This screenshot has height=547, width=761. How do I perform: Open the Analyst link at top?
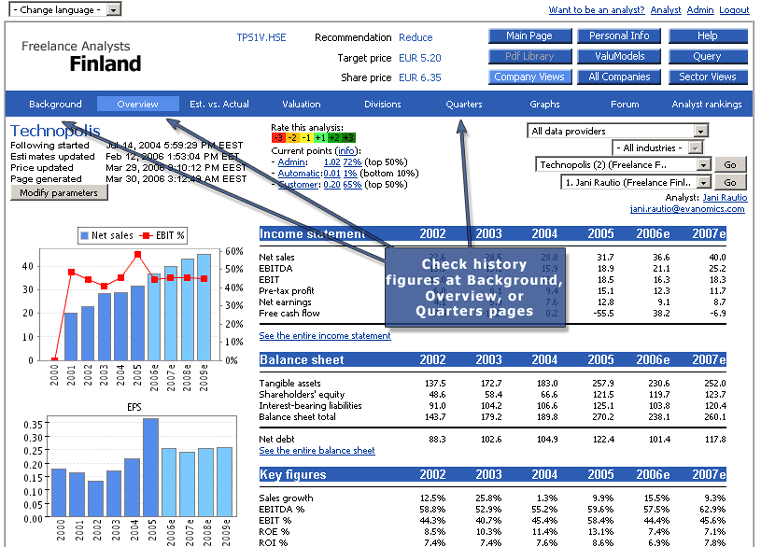[666, 10]
